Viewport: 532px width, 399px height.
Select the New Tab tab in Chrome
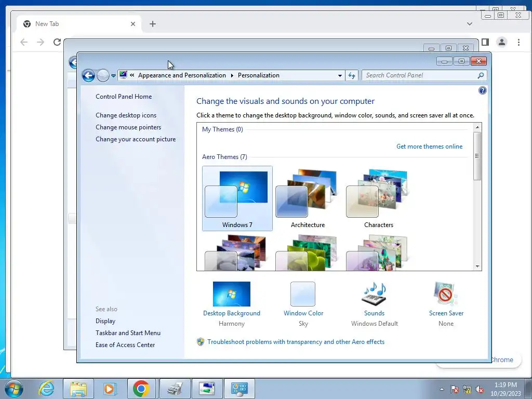[x=79, y=24]
